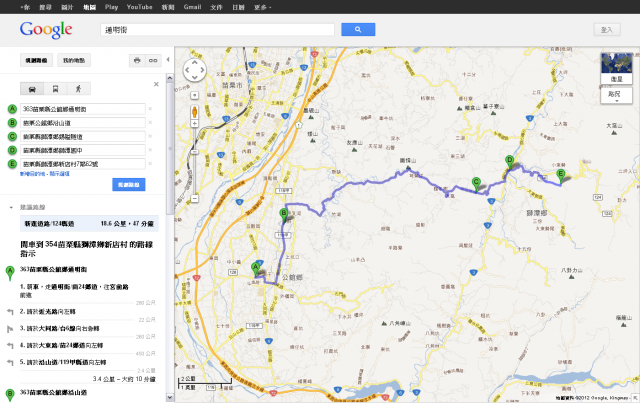Click the show options link
This screenshot has width=640, height=403.
tap(60, 174)
